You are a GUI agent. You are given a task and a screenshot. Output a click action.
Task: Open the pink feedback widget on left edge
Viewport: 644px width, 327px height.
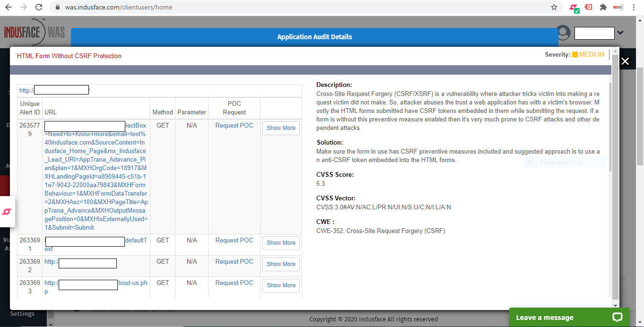(x=6, y=212)
